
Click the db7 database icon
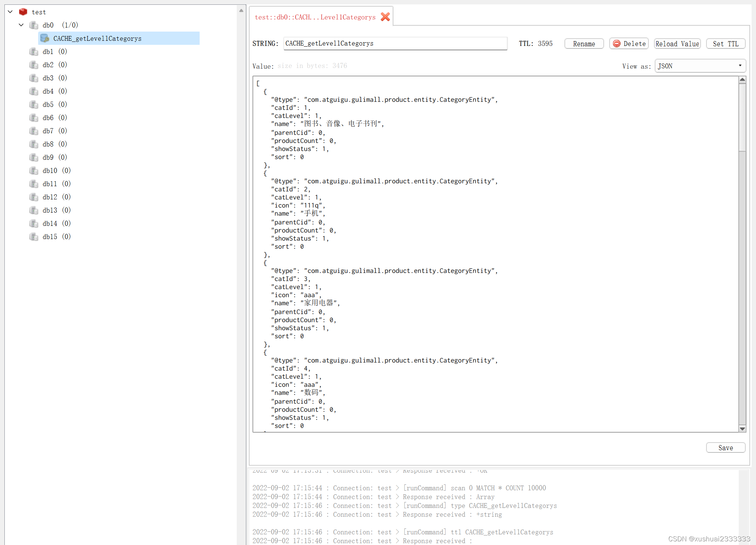(x=33, y=131)
